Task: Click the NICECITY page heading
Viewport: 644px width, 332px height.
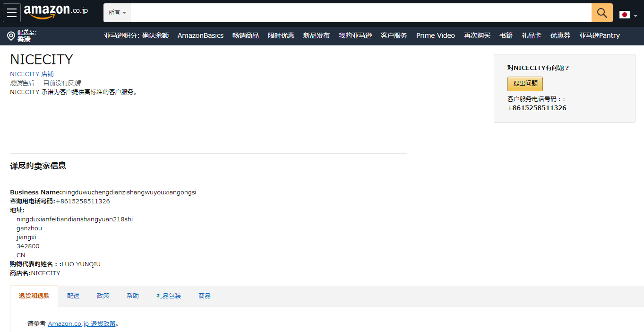Action: click(42, 60)
